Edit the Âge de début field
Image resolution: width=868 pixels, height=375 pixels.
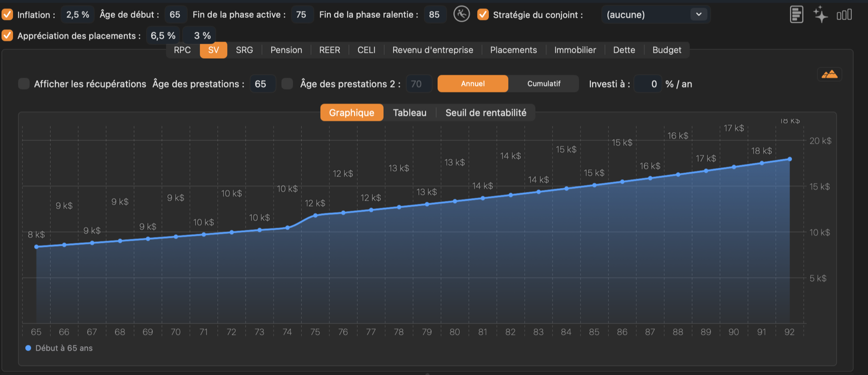click(x=175, y=14)
